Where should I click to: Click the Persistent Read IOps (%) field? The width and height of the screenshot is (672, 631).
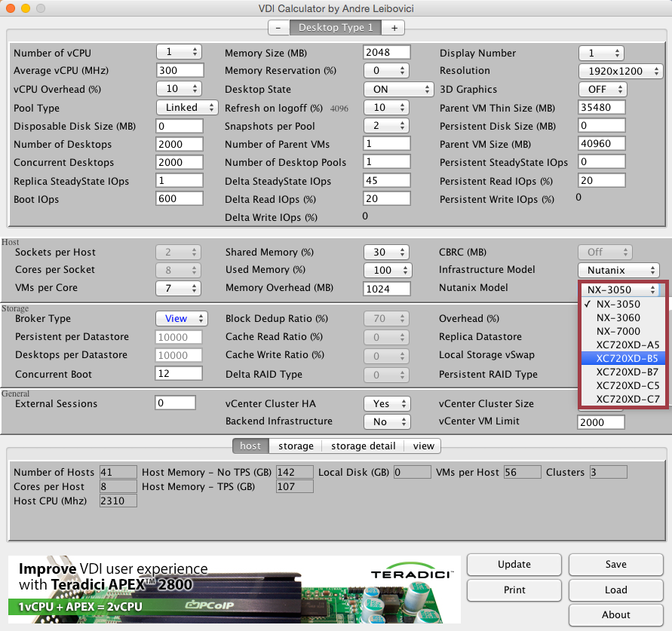pyautogui.click(x=601, y=180)
